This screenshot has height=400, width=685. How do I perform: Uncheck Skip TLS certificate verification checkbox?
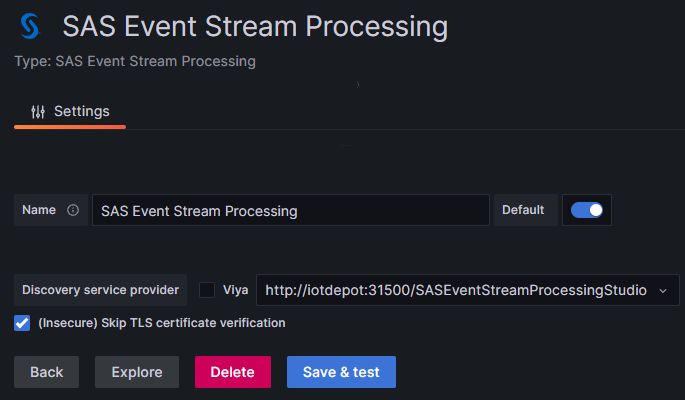point(22,323)
